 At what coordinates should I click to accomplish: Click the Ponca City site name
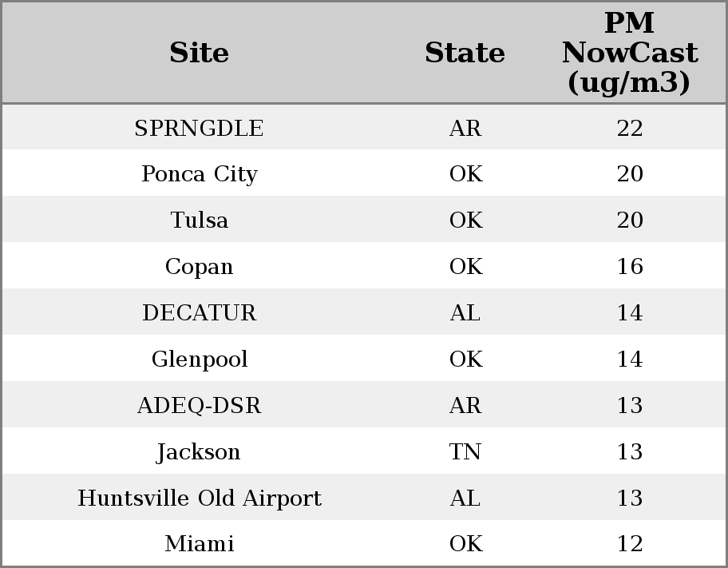pyautogui.click(x=199, y=174)
